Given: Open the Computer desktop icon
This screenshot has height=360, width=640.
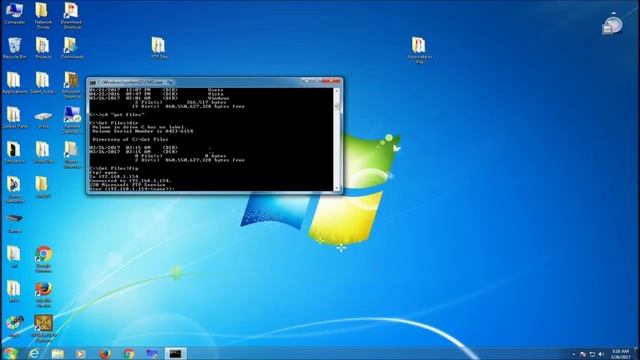Looking at the screenshot, I should tap(14, 13).
